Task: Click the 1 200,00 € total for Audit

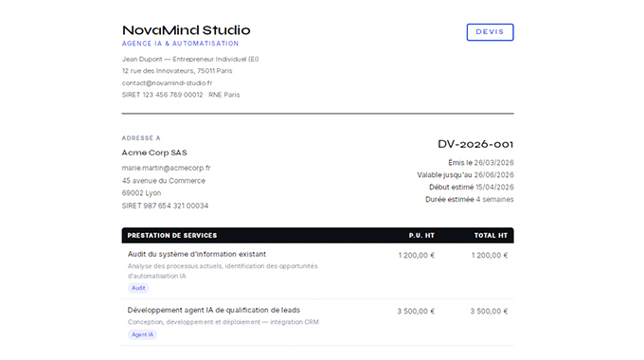Action: 490,255
